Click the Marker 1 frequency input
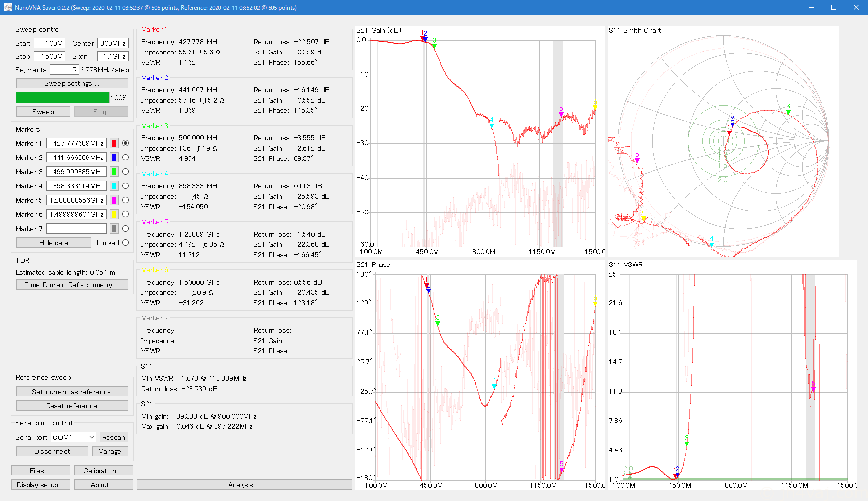 [76, 143]
